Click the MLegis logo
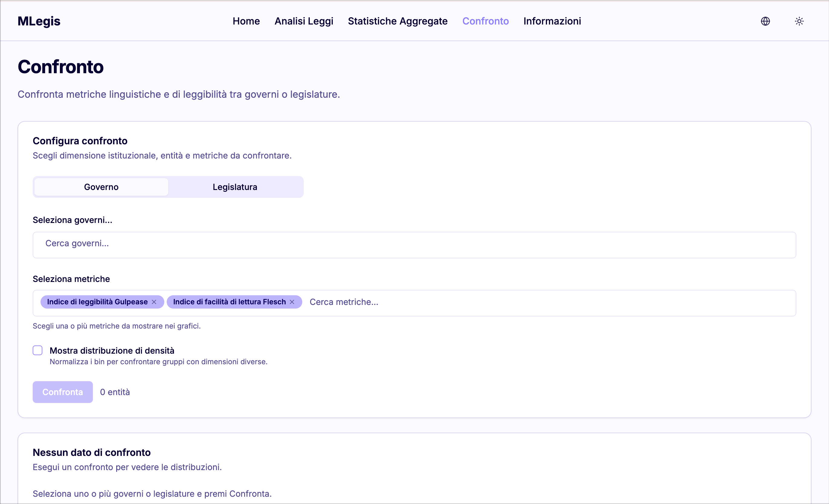Image resolution: width=829 pixels, height=504 pixels. (39, 21)
